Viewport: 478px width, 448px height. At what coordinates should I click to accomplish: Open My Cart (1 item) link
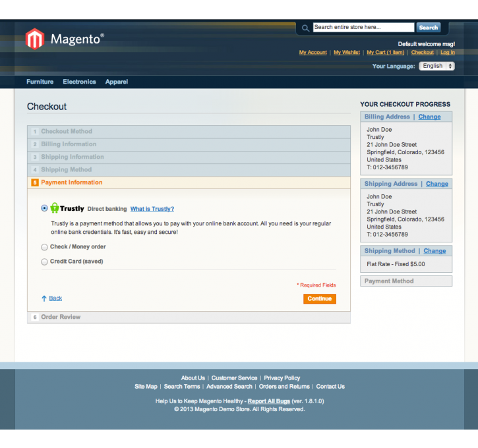point(385,53)
